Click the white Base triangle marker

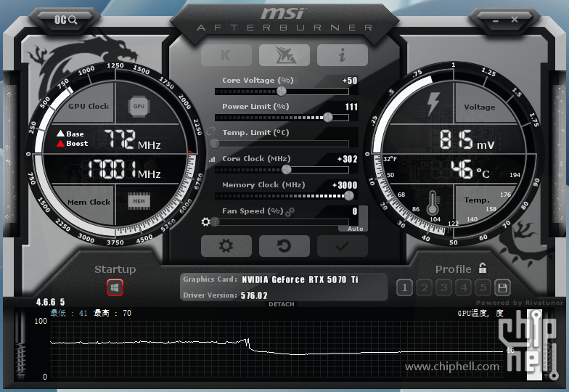(x=61, y=134)
